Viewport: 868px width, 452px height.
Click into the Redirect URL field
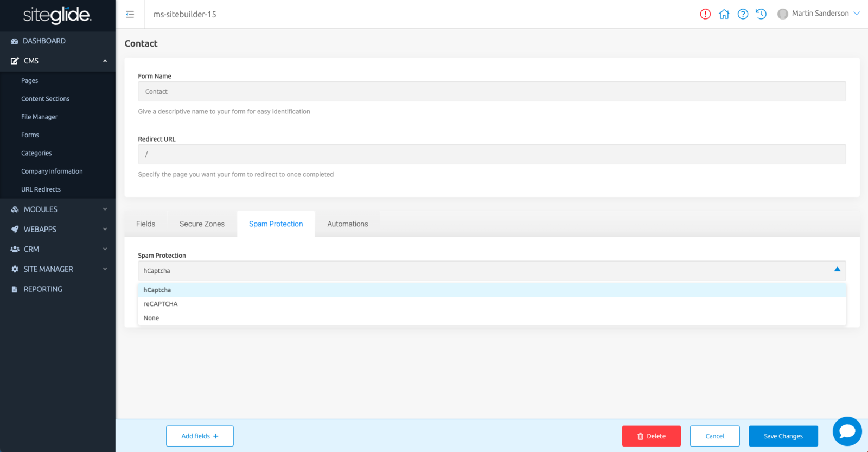[492, 154]
